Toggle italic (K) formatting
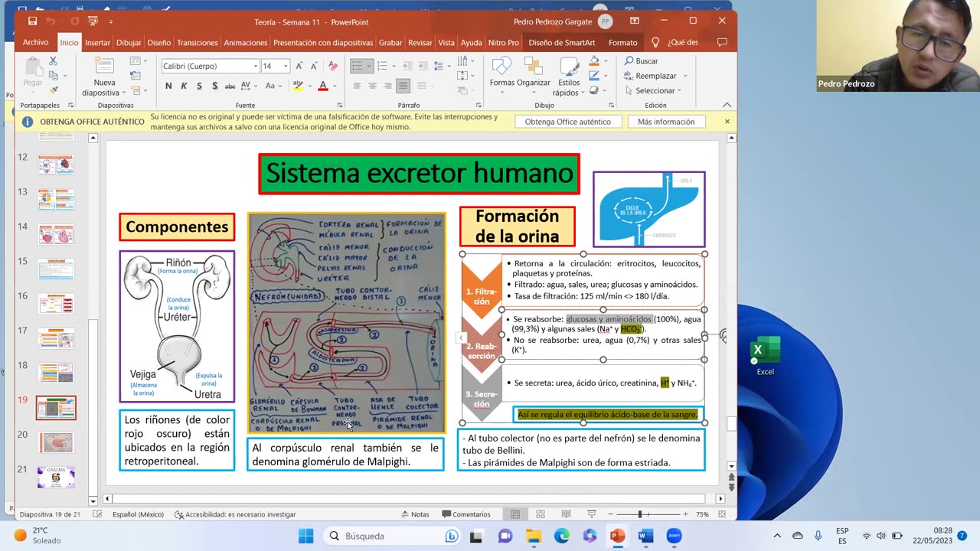The image size is (980, 551). tap(184, 86)
